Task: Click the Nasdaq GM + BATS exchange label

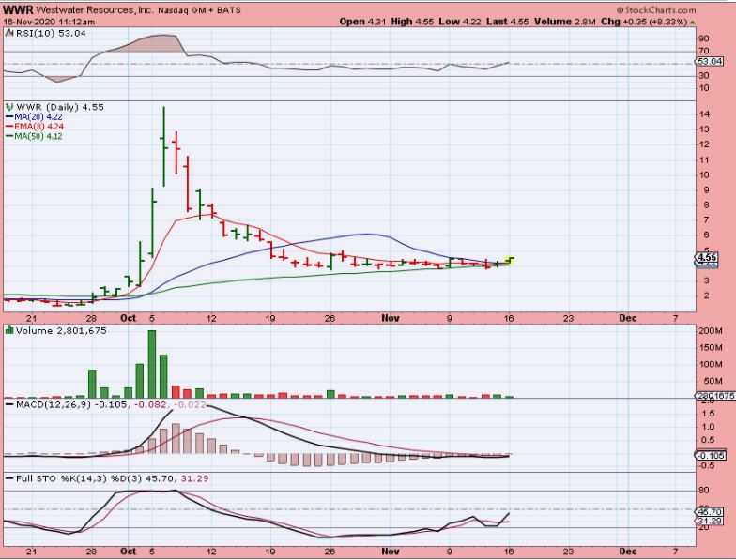Action: [199, 10]
